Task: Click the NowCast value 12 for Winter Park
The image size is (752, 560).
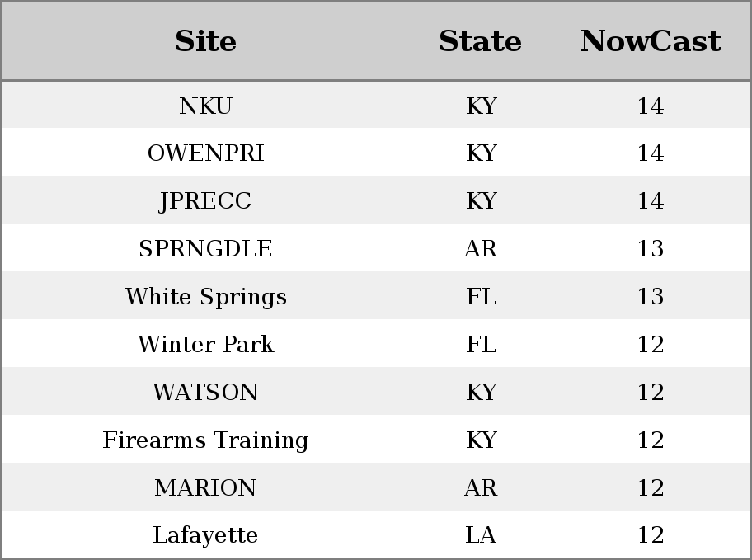Action: [x=651, y=344]
